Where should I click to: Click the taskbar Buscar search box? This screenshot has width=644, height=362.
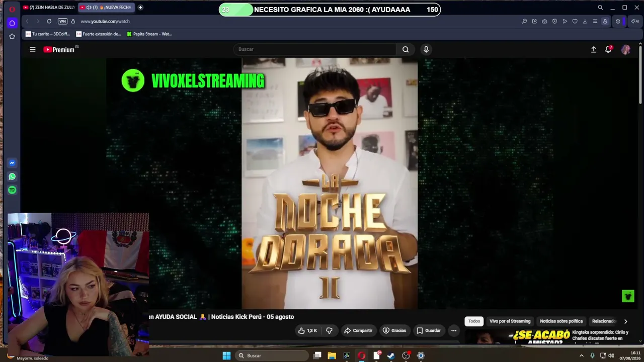click(x=272, y=355)
